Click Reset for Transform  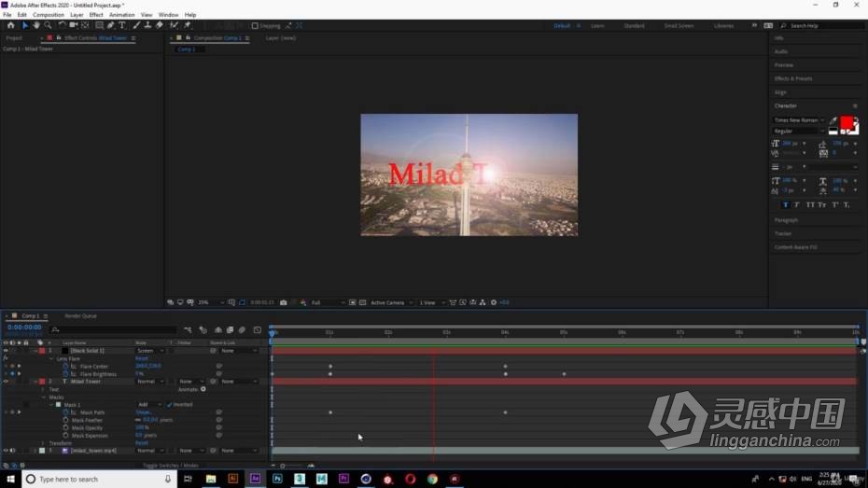point(142,443)
